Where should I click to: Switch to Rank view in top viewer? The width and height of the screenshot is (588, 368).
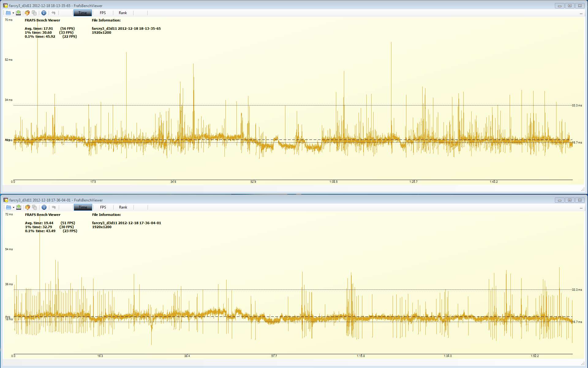123,13
